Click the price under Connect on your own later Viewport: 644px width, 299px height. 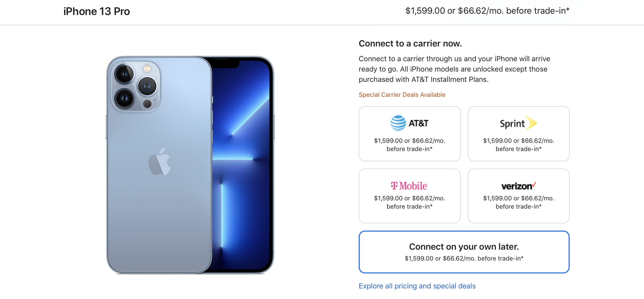tap(464, 258)
